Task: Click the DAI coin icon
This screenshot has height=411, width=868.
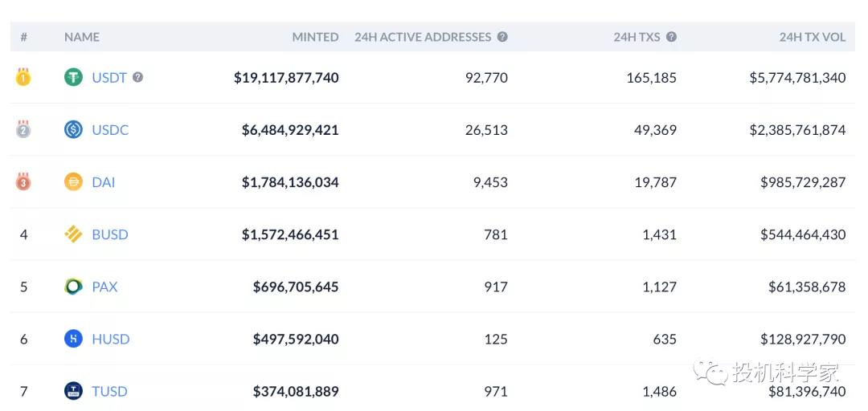Action: point(73,182)
